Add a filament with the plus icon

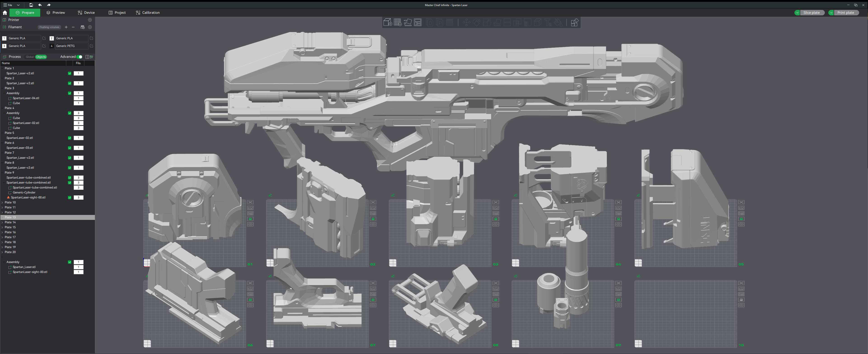coord(66,27)
